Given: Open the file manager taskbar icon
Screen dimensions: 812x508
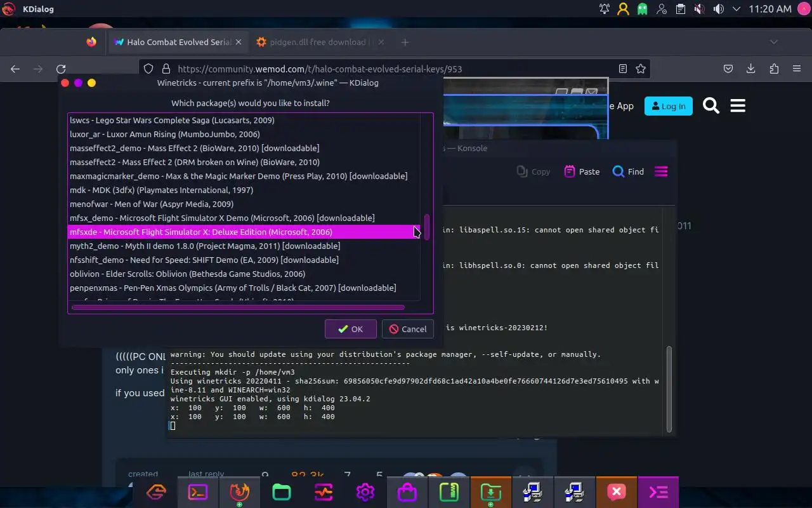Looking at the screenshot, I should 281,492.
